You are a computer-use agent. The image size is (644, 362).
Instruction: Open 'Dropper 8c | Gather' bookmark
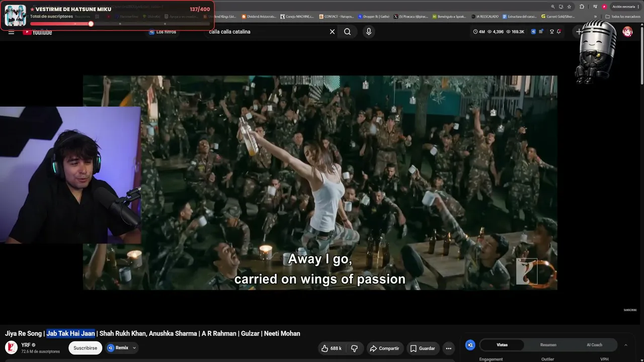(x=373, y=17)
